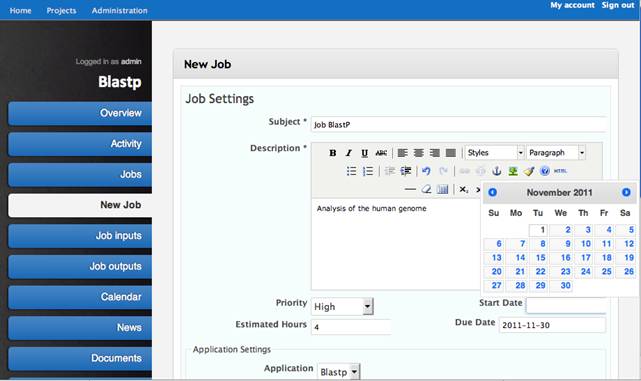641x381 pixels.
Task: Insert a bulleted list
Action: [x=351, y=171]
